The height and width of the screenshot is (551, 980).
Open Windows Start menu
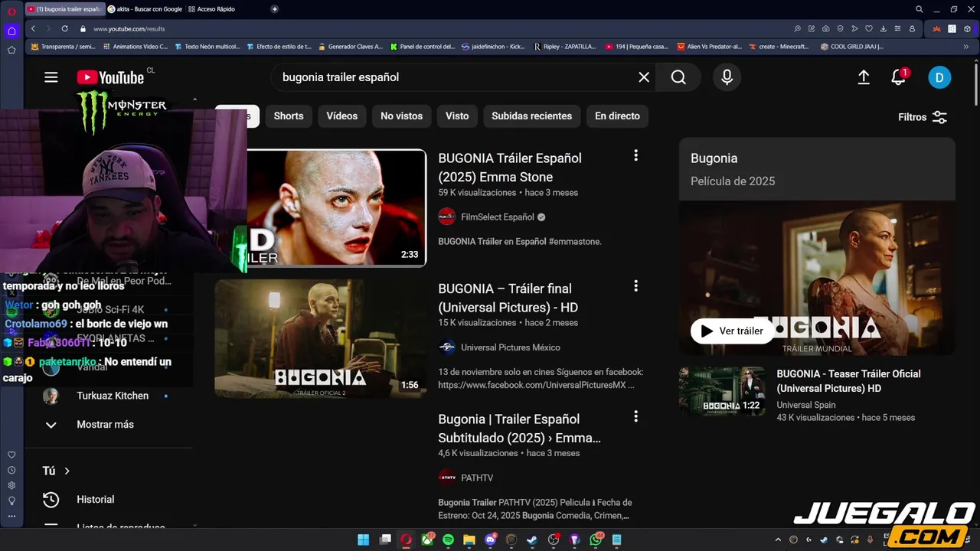(x=363, y=540)
